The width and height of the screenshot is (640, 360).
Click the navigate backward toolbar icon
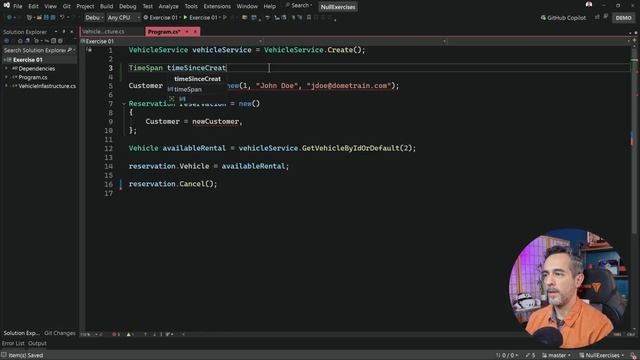(9, 18)
